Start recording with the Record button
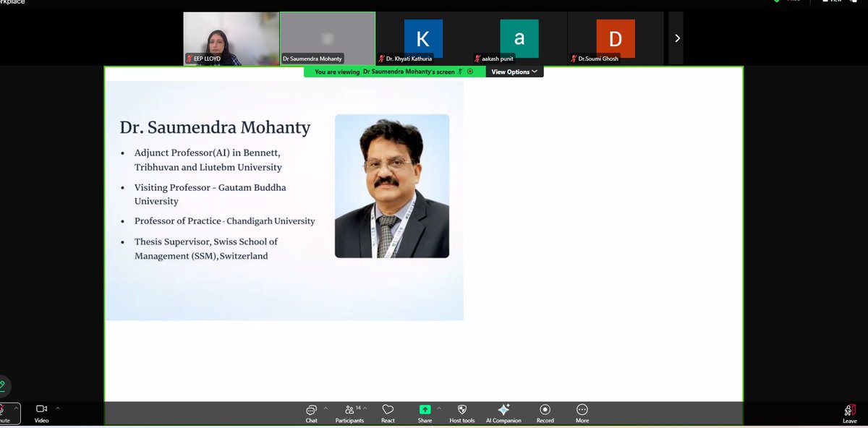The image size is (868, 428). [x=545, y=414]
